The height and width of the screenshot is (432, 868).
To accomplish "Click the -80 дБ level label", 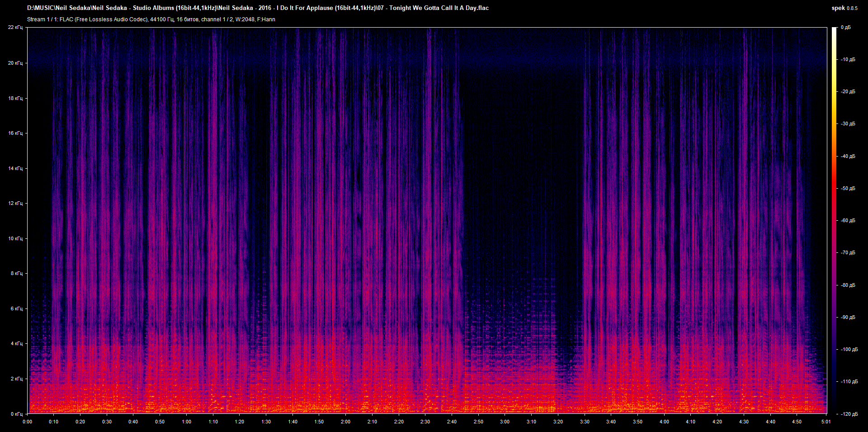I will click(x=848, y=285).
